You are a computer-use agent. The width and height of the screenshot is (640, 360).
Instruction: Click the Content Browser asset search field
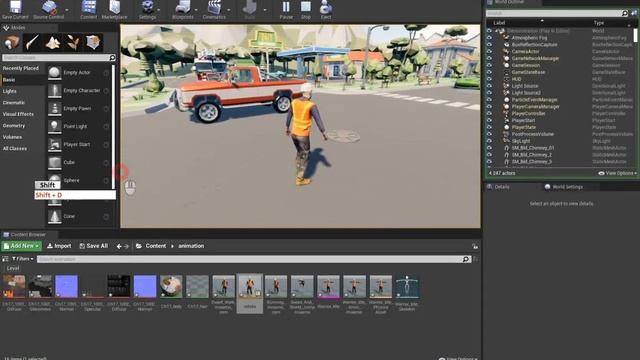pyautogui.click(x=254, y=259)
